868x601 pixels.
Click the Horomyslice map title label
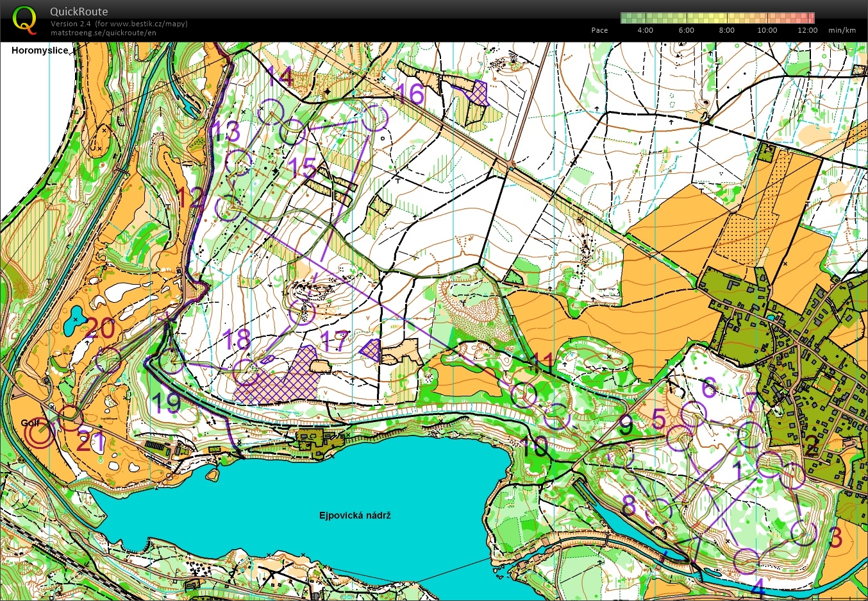point(40,50)
